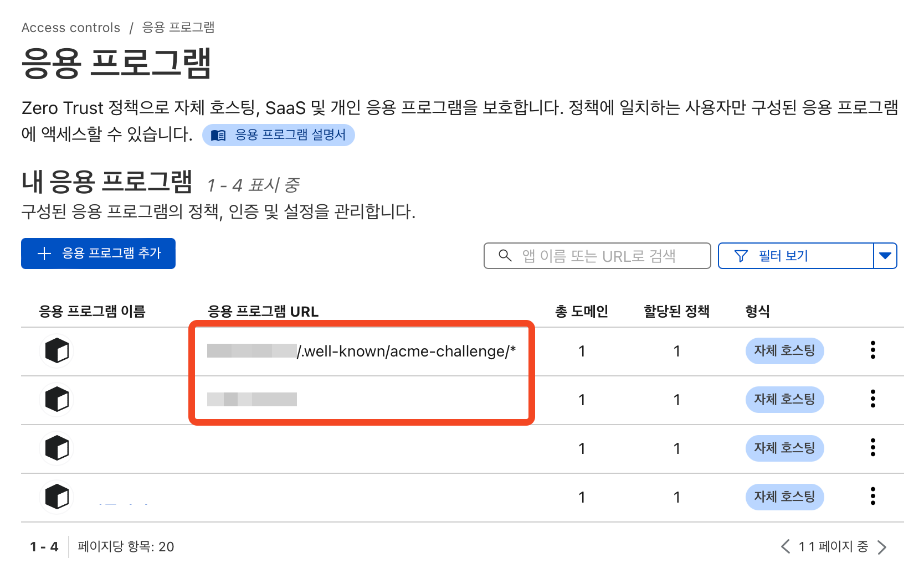Screen dimensions: 924x579
Task: Click the 응용 프로그램 이름 column header
Action: tap(92, 312)
